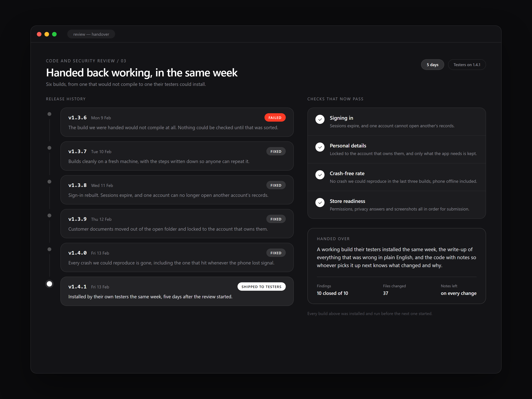
Task: Click the yellow minimize window button
Action: click(x=47, y=34)
